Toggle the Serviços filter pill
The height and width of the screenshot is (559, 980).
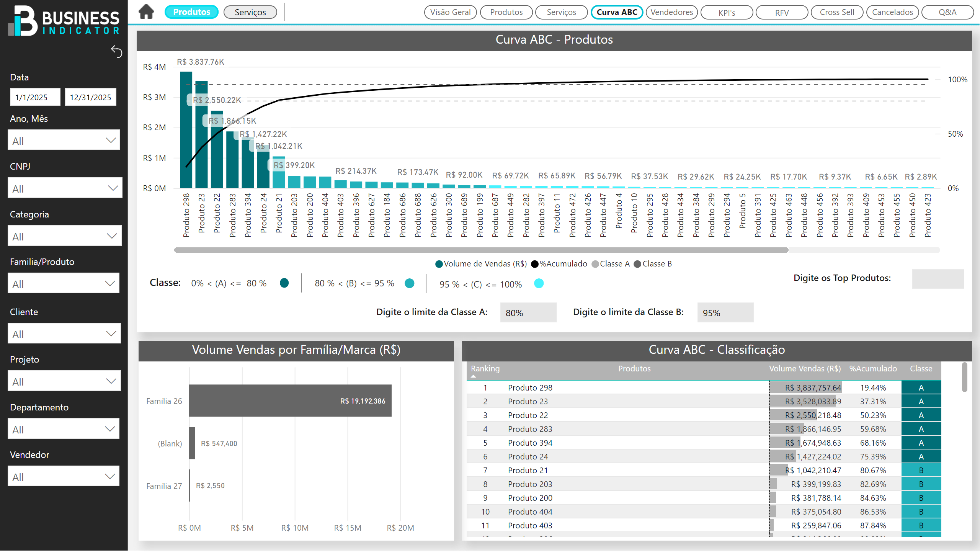click(x=250, y=12)
